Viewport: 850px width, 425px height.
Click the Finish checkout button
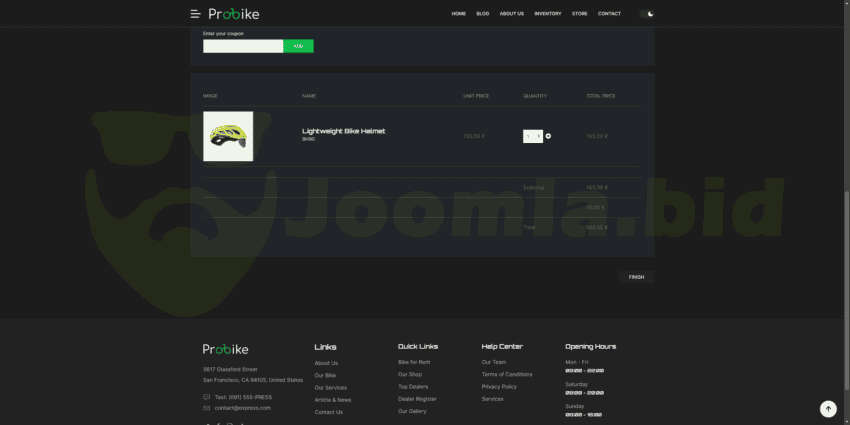pyautogui.click(x=636, y=277)
